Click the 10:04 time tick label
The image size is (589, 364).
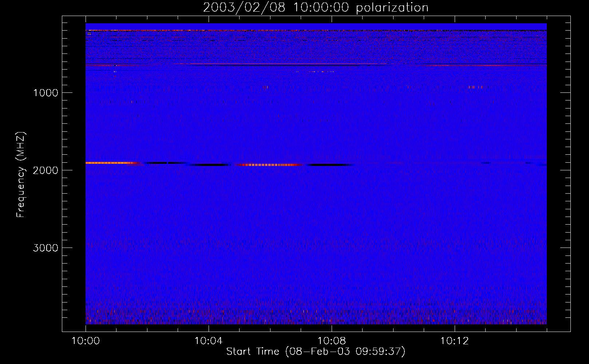point(209,341)
